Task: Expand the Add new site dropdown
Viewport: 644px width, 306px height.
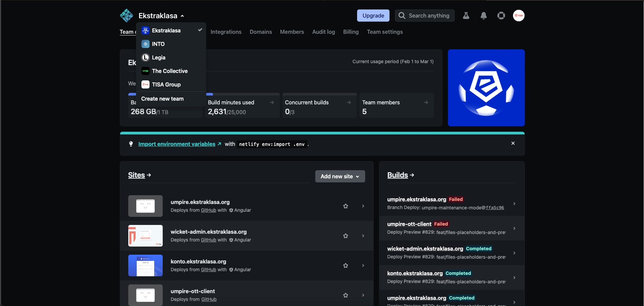Action: (340, 176)
